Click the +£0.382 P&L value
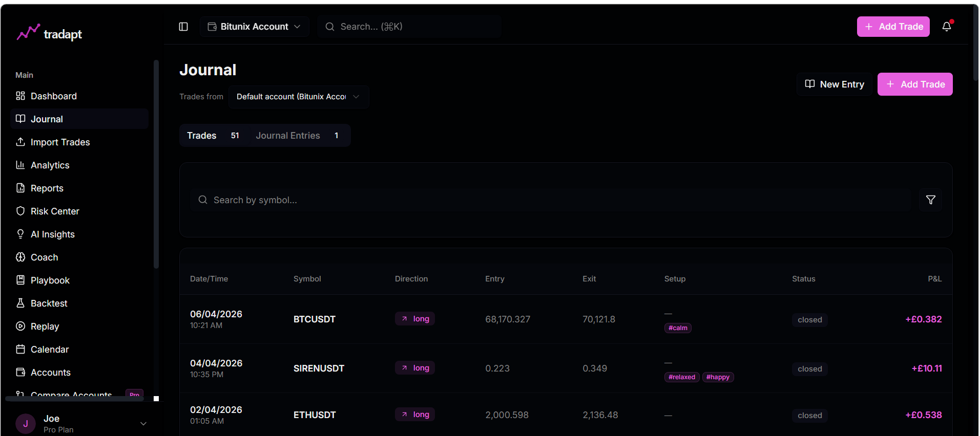This screenshot has height=436, width=980. (x=924, y=319)
